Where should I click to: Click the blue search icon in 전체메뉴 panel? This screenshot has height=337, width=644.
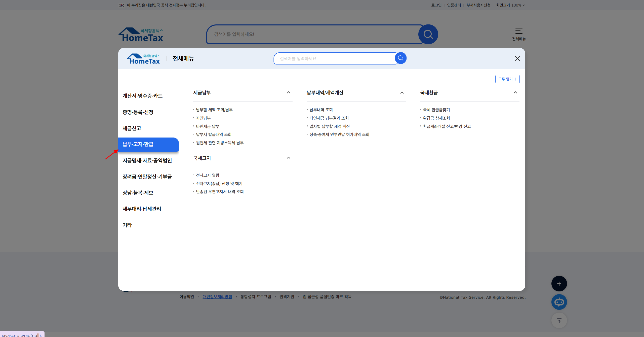pyautogui.click(x=400, y=58)
